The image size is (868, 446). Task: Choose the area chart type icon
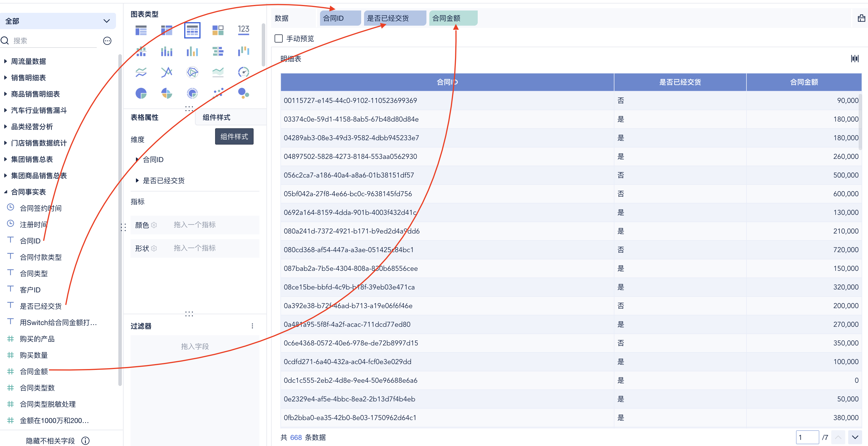[218, 72]
